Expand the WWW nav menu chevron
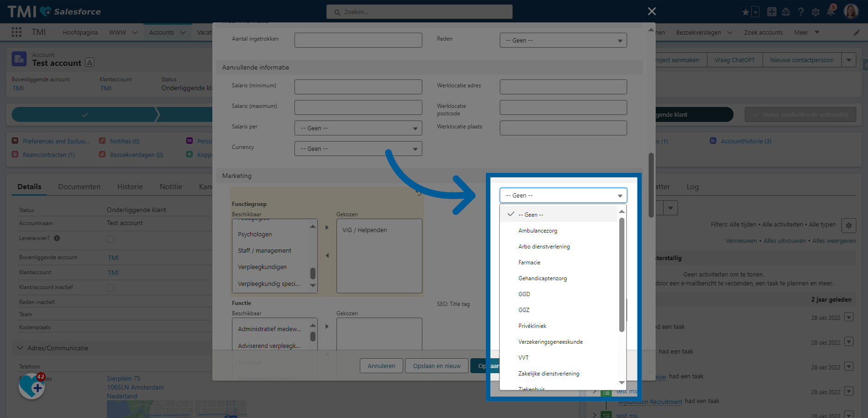The image size is (868, 418). 135,33
